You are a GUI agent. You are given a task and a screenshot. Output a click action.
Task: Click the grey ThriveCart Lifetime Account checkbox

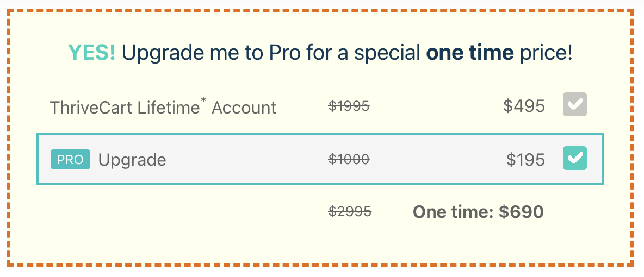point(574,104)
